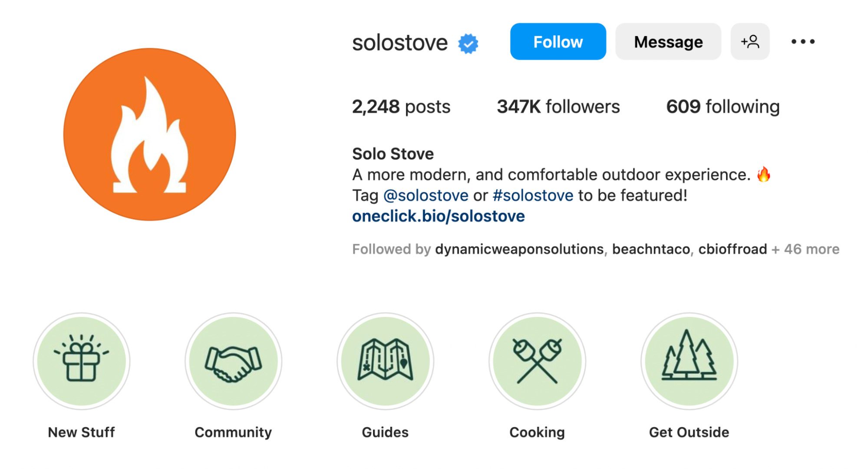Open the "Get Outside" trees highlight
The image size is (868, 469).
[689, 363]
